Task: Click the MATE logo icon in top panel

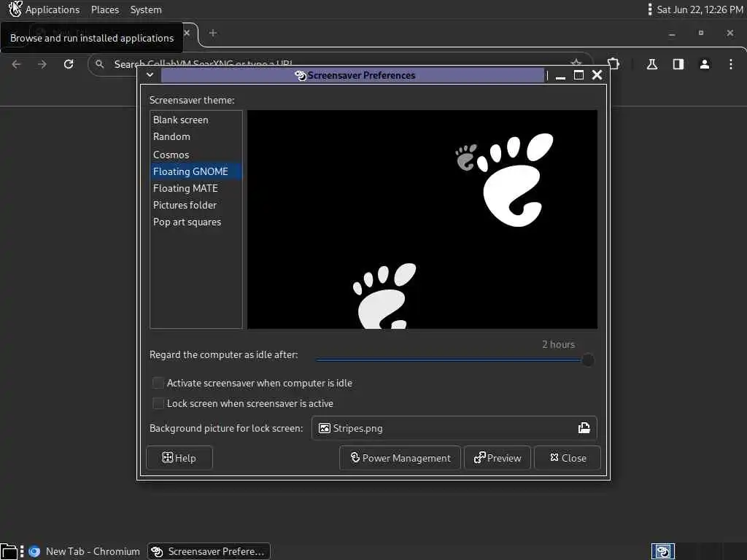Action: tap(15, 9)
